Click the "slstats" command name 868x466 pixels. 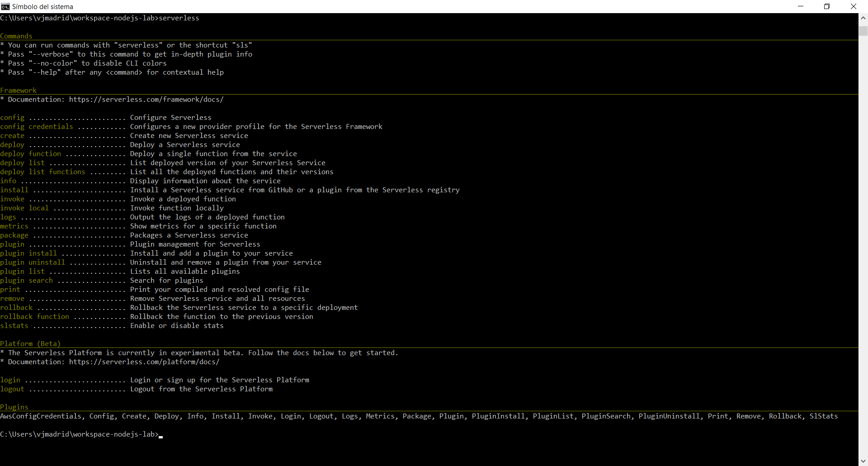tap(14, 326)
